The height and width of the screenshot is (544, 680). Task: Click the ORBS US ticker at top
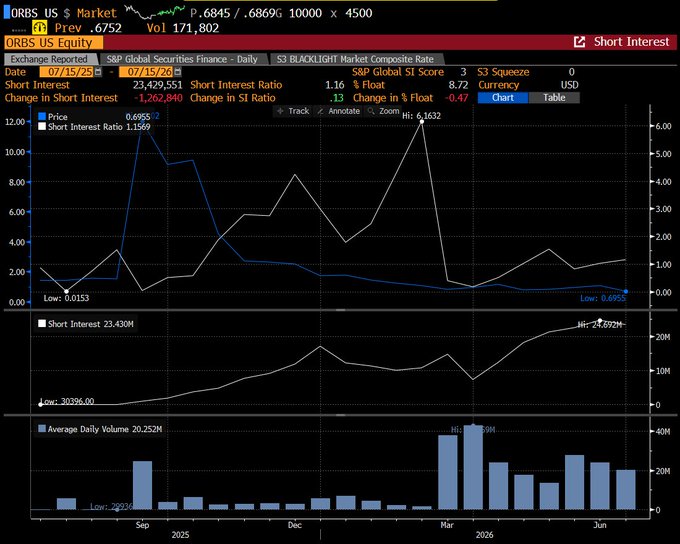34,13
